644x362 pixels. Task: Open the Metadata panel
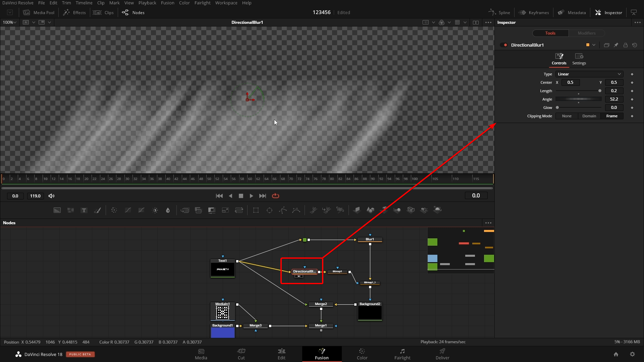[x=572, y=12]
